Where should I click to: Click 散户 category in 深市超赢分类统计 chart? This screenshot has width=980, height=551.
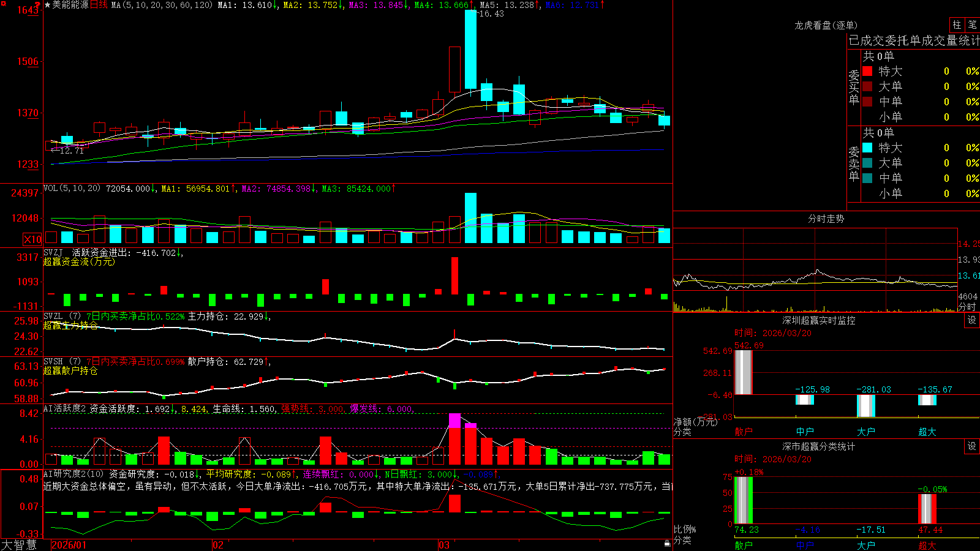pyautogui.click(x=744, y=545)
